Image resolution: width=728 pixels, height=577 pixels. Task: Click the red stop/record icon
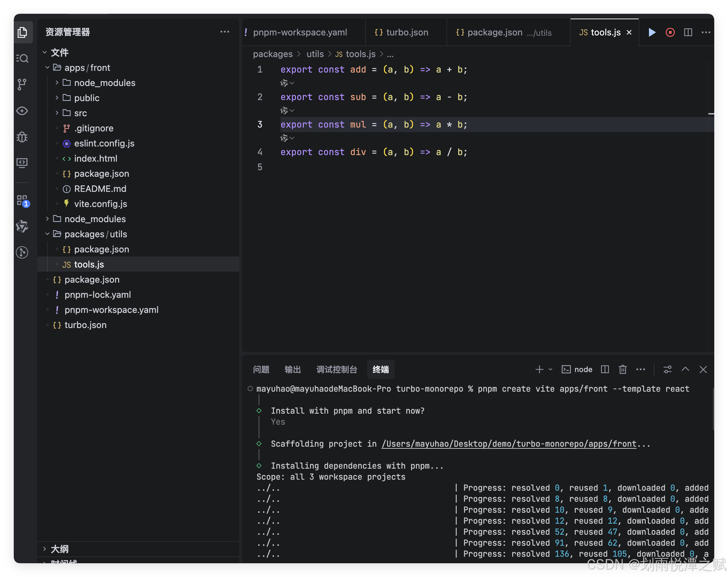670,32
